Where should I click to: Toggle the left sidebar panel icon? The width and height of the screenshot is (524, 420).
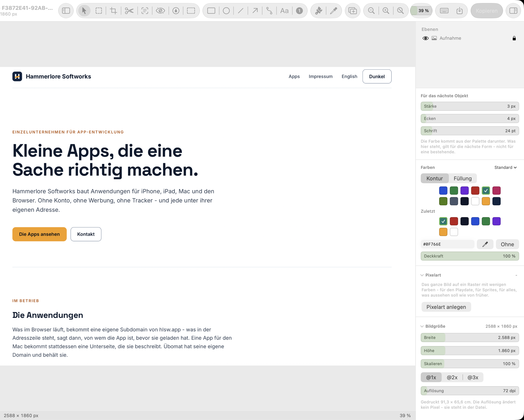pyautogui.click(x=66, y=11)
